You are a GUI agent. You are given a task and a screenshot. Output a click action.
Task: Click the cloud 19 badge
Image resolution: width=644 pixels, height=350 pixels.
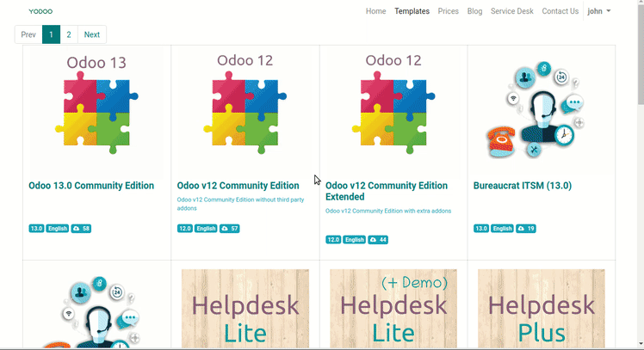click(x=526, y=229)
